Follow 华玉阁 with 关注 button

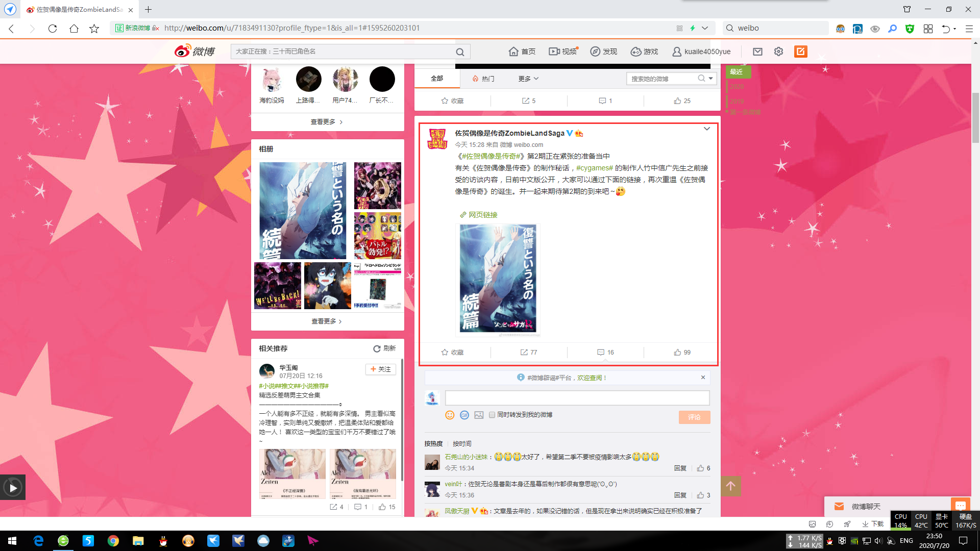point(381,369)
